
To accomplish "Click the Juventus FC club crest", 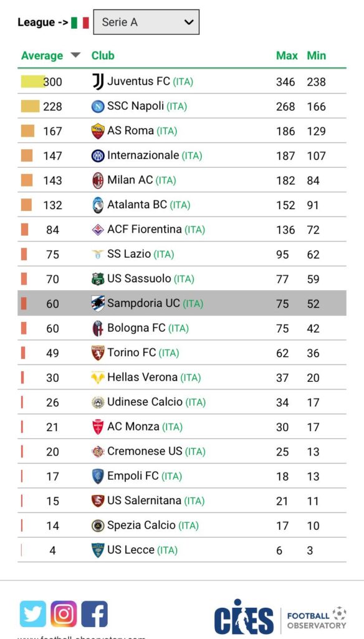I will click(x=98, y=82).
